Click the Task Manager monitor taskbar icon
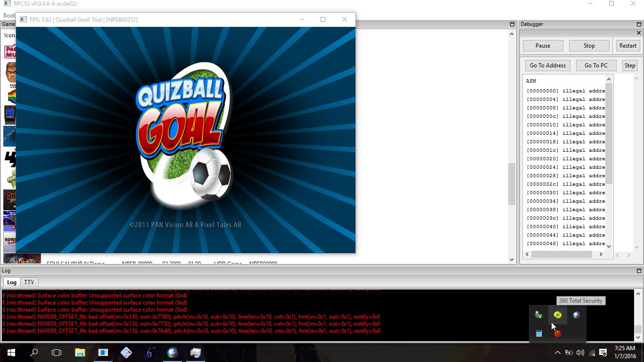The image size is (644, 362). [x=195, y=353]
